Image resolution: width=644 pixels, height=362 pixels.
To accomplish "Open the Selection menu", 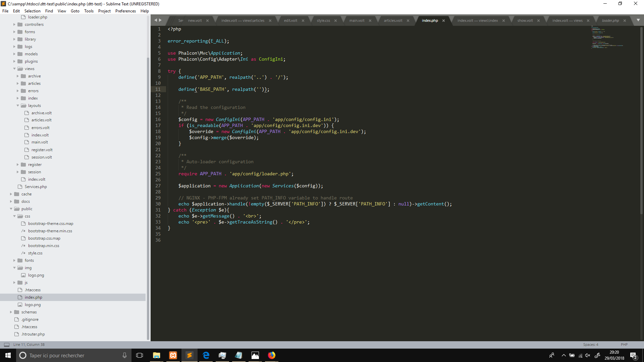I will pyautogui.click(x=32, y=11).
